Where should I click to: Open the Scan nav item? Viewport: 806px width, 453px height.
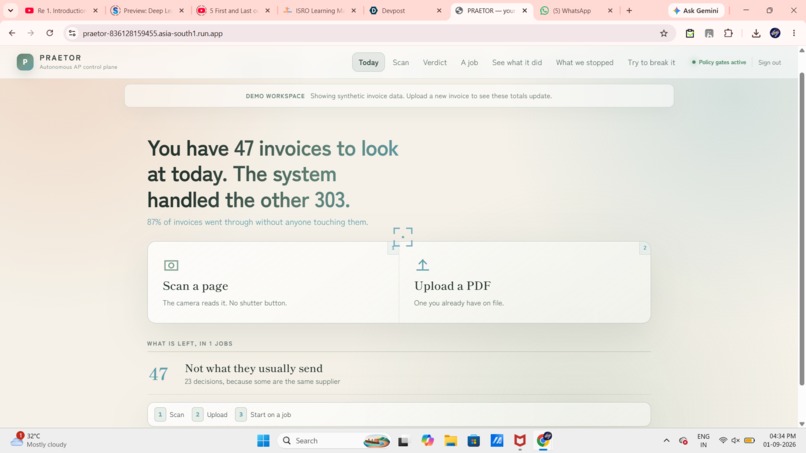[401, 62]
